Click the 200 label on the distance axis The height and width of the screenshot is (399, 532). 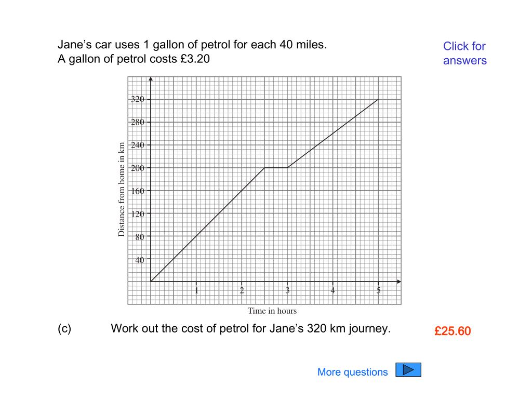(x=137, y=168)
